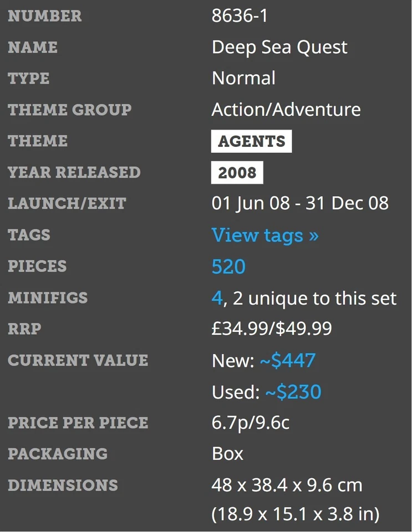Click the new value ~$447 link
The height and width of the screenshot is (532, 412).
287,361
